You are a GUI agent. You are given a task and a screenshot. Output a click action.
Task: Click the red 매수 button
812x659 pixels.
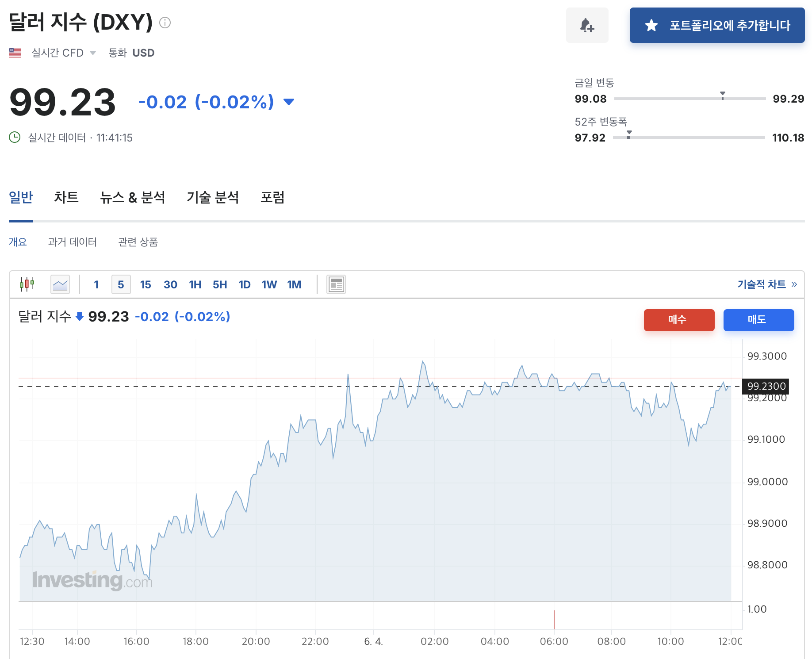coord(679,320)
